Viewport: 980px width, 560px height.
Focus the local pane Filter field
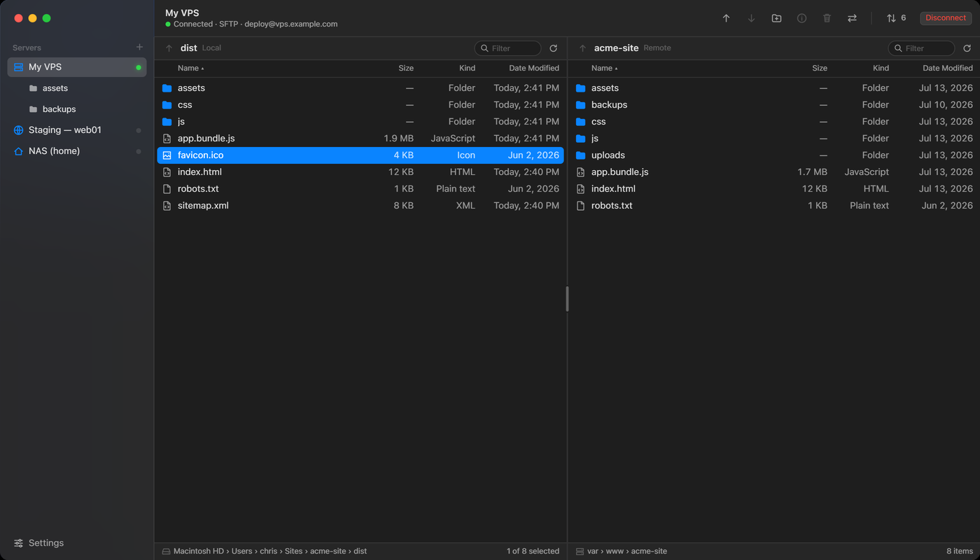507,48
